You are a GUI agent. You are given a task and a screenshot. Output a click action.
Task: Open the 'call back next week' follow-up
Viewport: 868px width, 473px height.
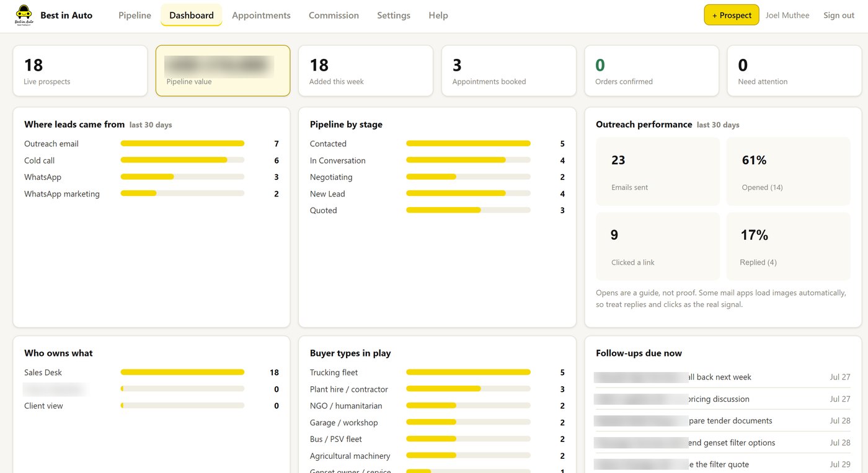tap(723, 377)
